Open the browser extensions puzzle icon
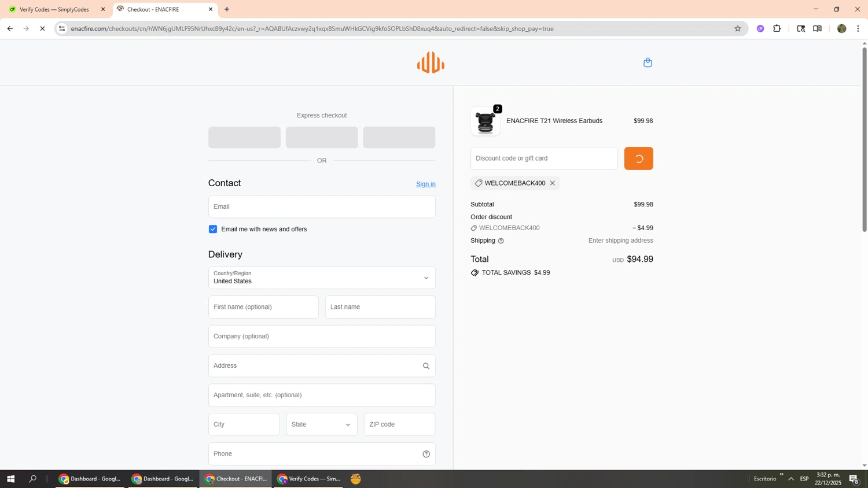868x488 pixels. (x=777, y=28)
